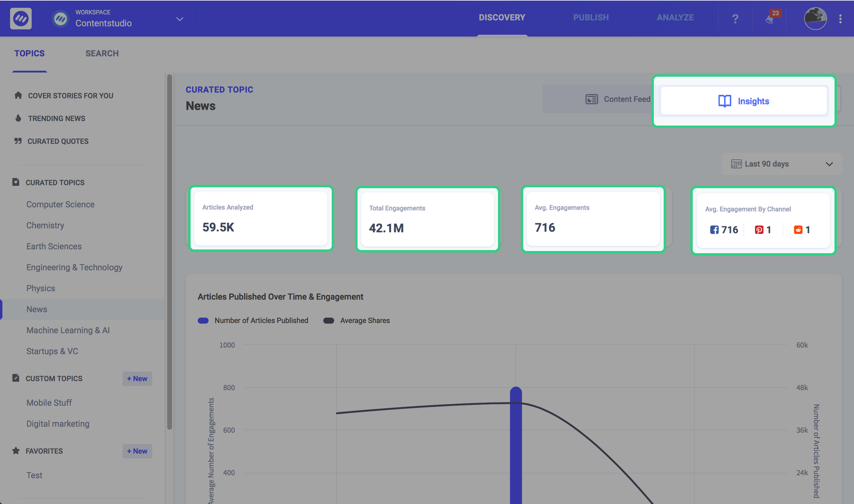Viewport: 854px width, 504px height.
Task: Click the Facebook engagement channel icon
Action: pyautogui.click(x=714, y=230)
